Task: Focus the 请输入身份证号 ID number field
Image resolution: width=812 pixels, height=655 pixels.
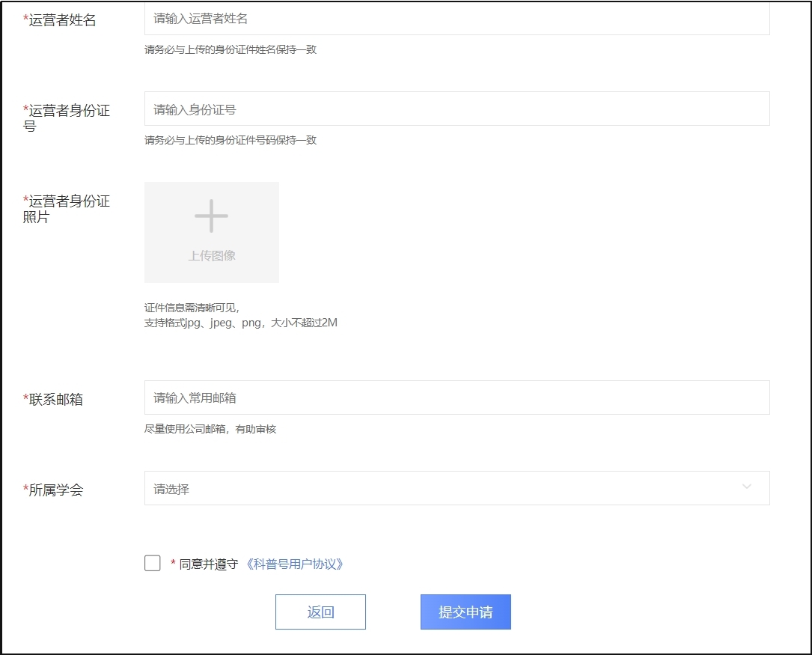Action: coord(457,109)
